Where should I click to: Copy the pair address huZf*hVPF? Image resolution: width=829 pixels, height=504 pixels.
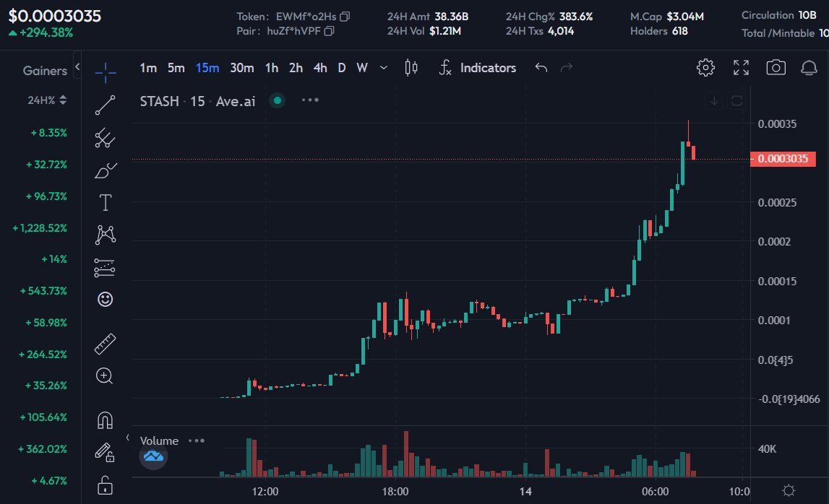pos(329,31)
